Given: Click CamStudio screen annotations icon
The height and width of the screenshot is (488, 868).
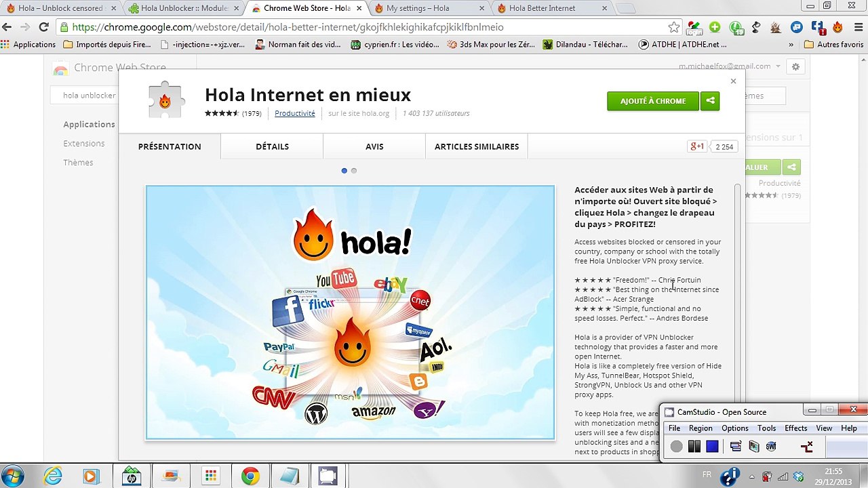Looking at the screenshot, I should (x=753, y=446).
